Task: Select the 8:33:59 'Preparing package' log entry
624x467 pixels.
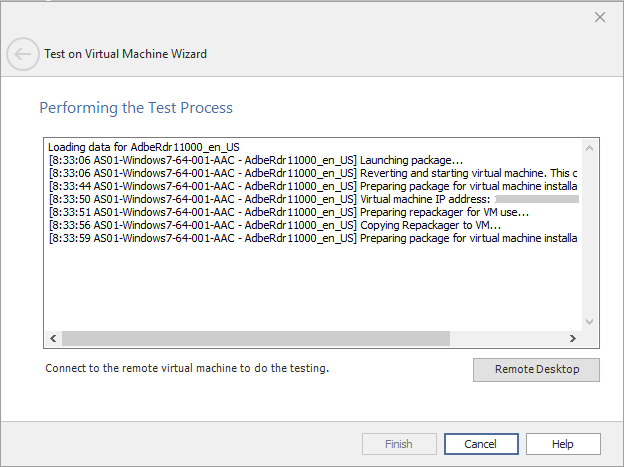Action: point(300,238)
